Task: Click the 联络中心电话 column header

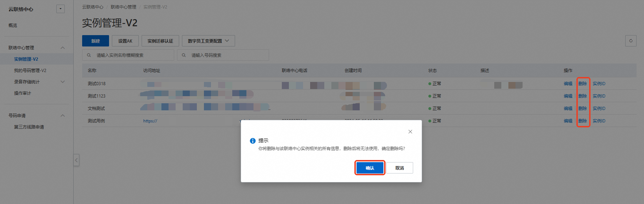Action: point(295,70)
